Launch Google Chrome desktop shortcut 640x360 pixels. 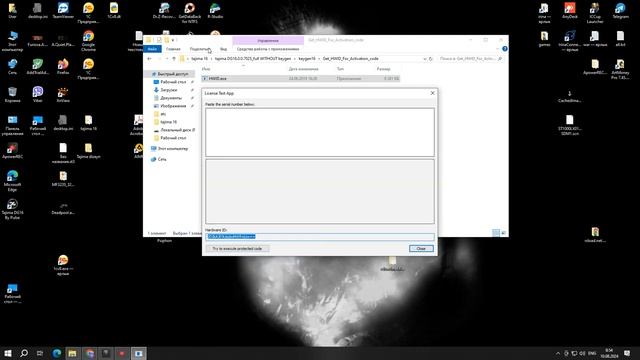tap(88, 41)
